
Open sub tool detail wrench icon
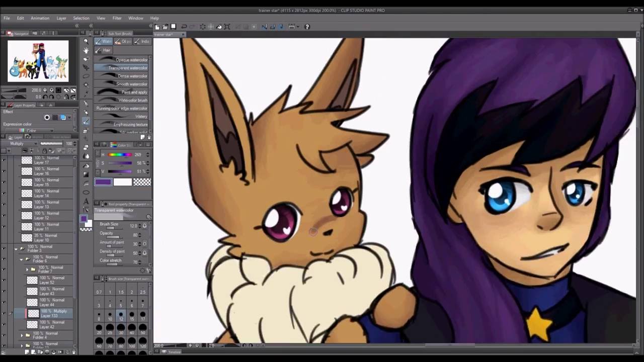coord(148,270)
